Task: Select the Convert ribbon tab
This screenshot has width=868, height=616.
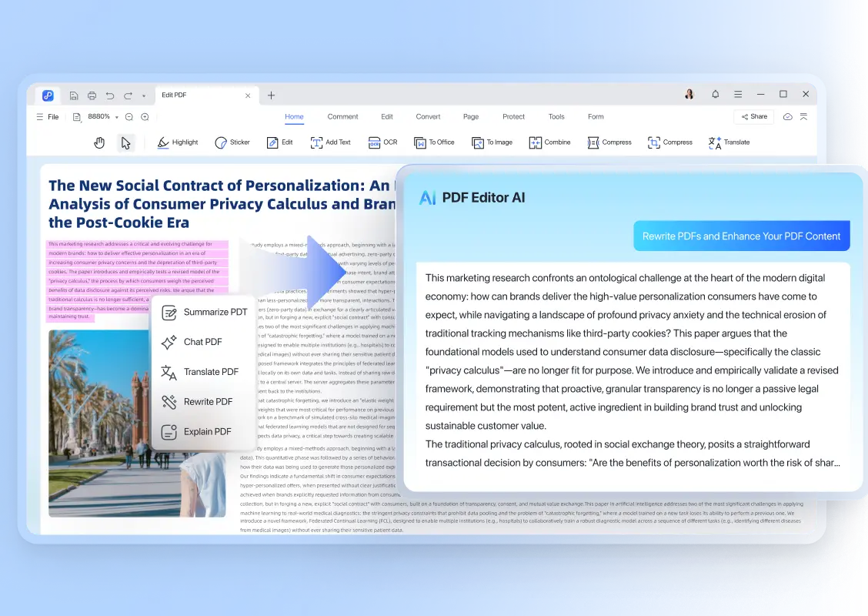Action: pyautogui.click(x=428, y=117)
